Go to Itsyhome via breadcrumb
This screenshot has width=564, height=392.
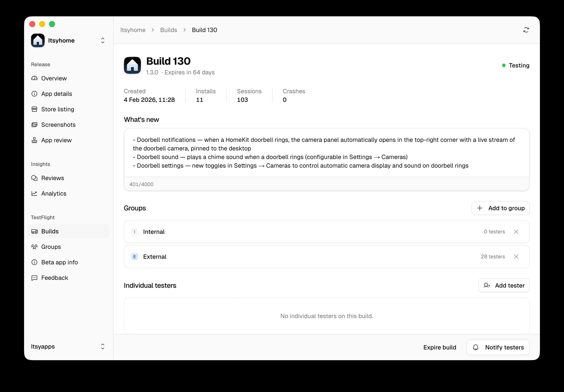[x=133, y=30]
